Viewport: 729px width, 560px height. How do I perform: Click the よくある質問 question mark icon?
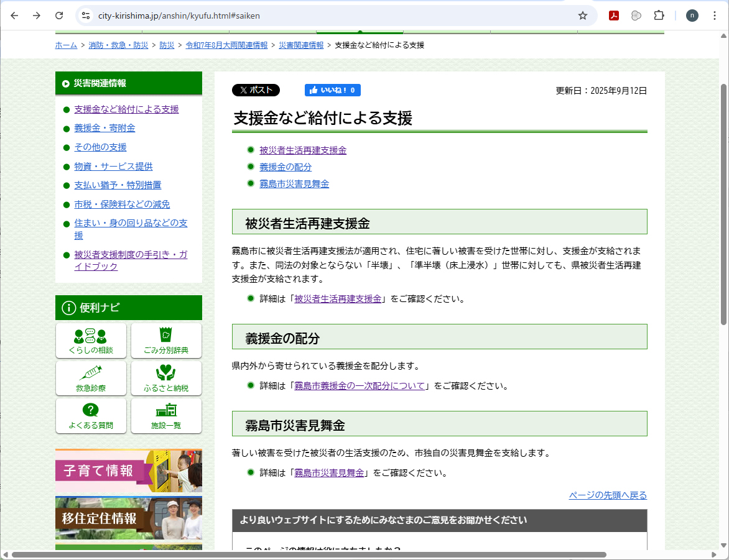tap(91, 415)
